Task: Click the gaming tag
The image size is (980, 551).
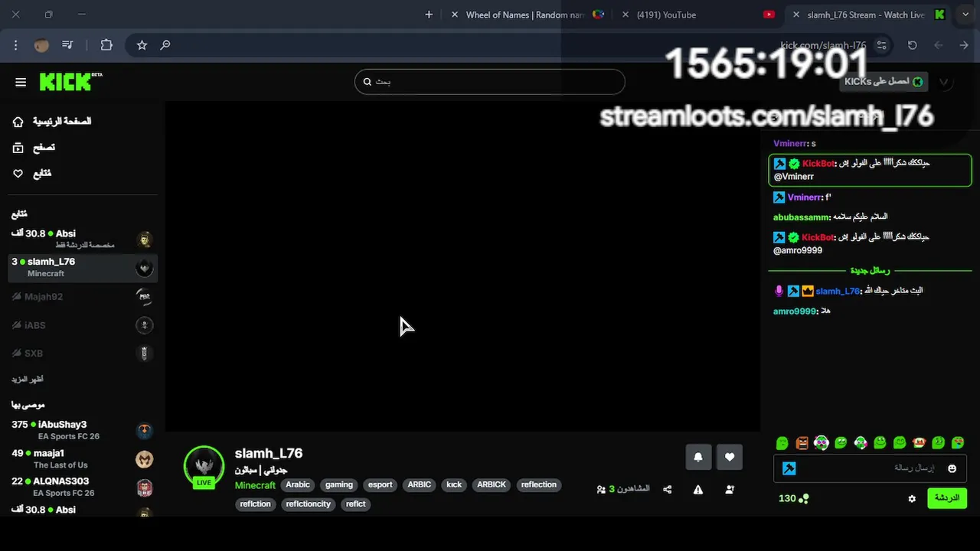Action: pos(339,484)
